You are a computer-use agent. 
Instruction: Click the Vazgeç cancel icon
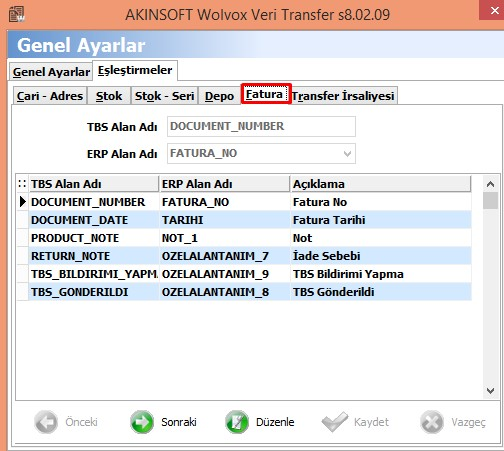pos(432,422)
